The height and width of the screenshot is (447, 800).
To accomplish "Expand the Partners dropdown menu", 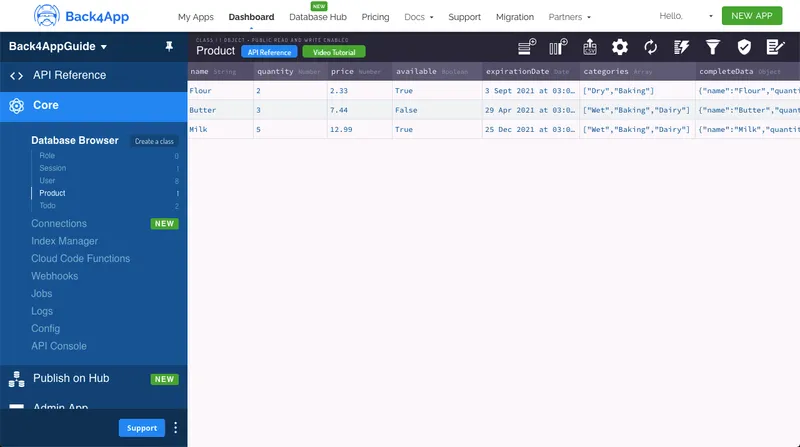I will [569, 17].
